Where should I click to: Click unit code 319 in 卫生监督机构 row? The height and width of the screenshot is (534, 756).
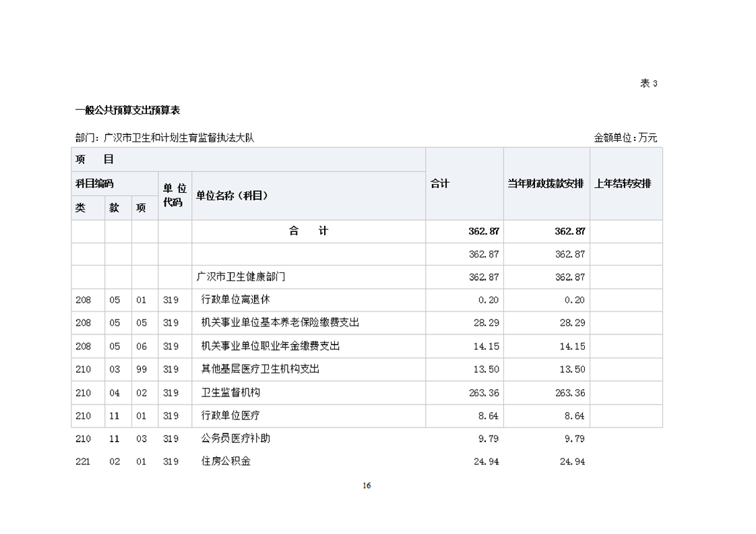pos(170,393)
